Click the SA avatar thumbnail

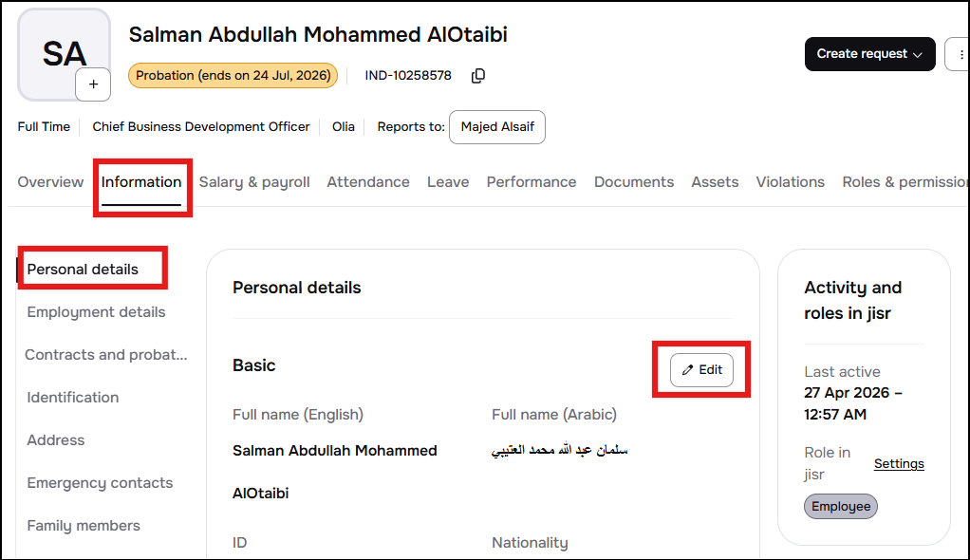point(64,54)
